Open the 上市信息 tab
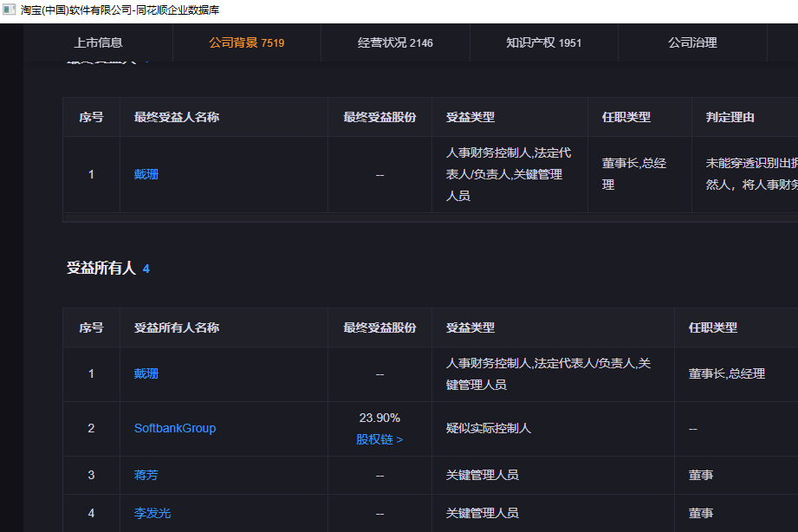This screenshot has height=532, width=798. tap(98, 42)
